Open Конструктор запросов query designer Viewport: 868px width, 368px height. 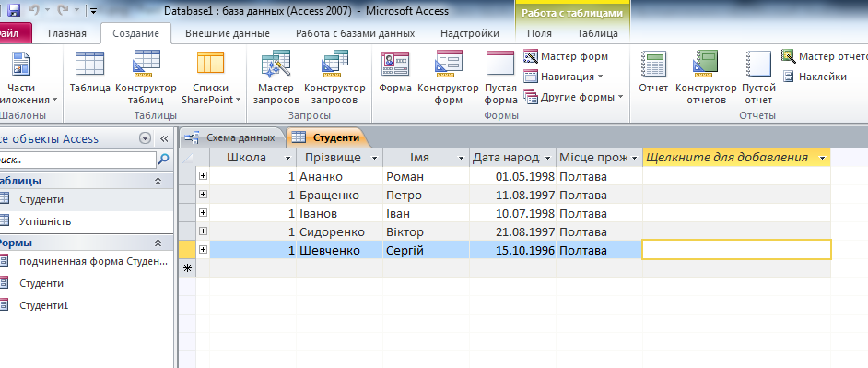tap(334, 77)
